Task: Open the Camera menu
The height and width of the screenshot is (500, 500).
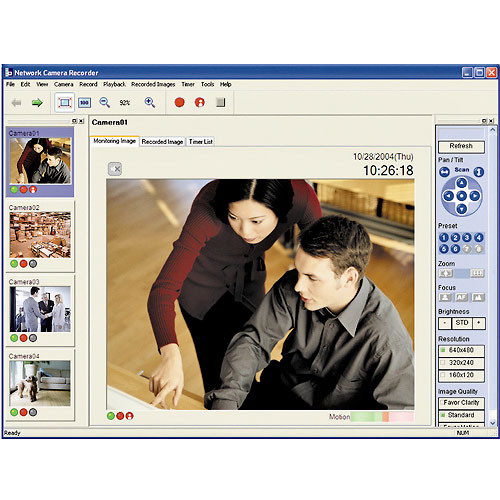Action: 64,84
